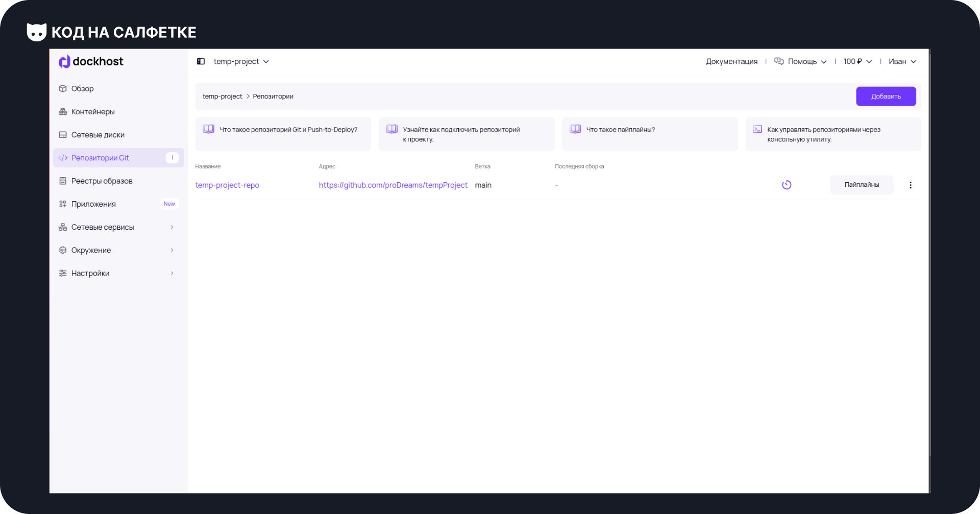Click the Контейнеры icon in sidebar
This screenshot has height=514, width=980.
point(63,112)
